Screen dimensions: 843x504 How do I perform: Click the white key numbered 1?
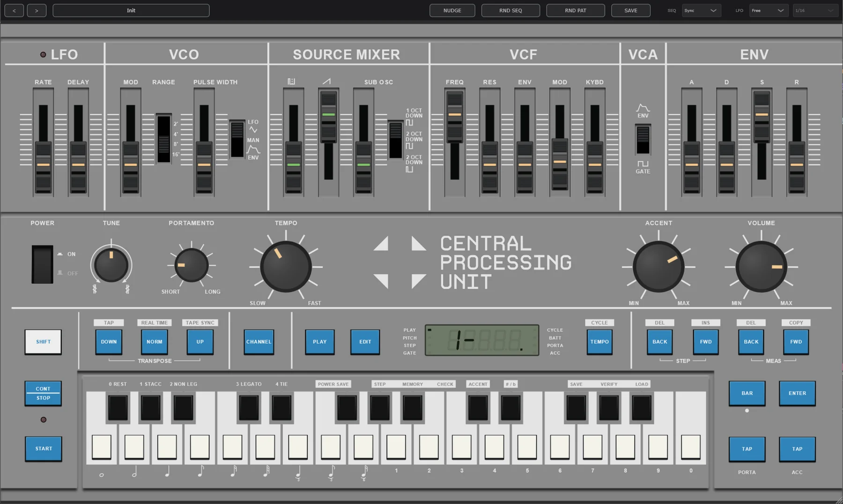(x=396, y=447)
